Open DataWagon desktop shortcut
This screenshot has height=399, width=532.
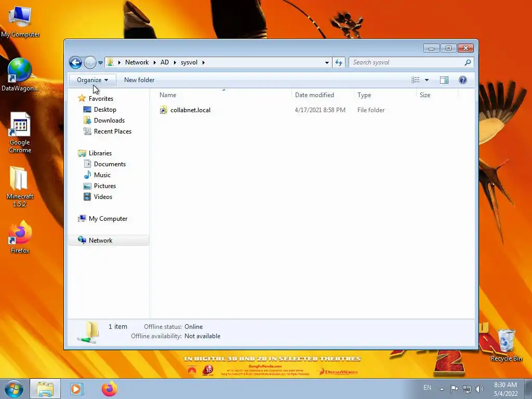(x=20, y=75)
